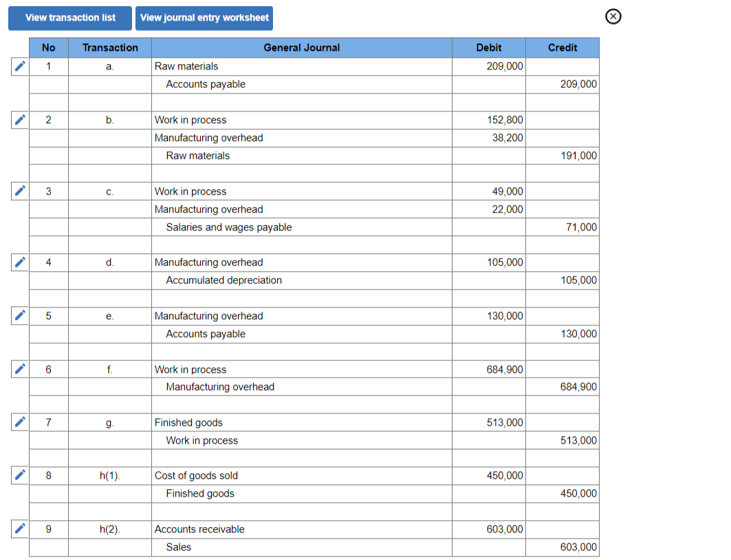The width and height of the screenshot is (731, 560).
Task: Click transaction letter g. cell
Action: pyautogui.click(x=110, y=422)
